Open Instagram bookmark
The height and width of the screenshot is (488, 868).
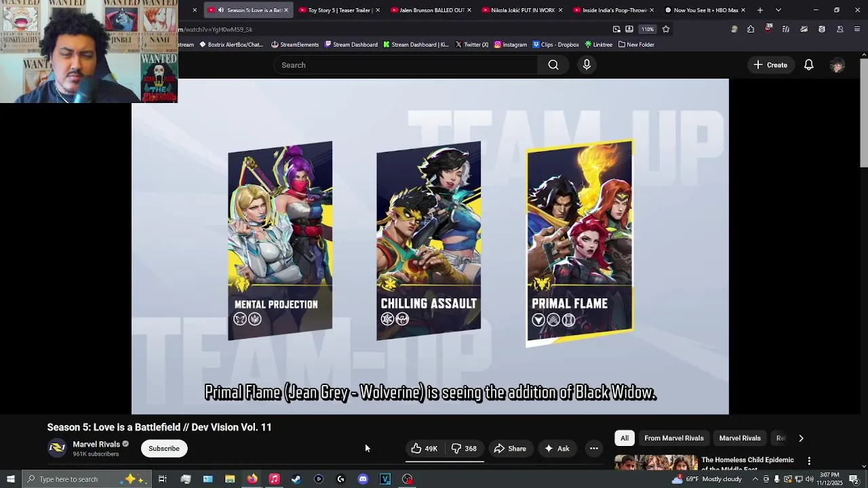pos(511,45)
